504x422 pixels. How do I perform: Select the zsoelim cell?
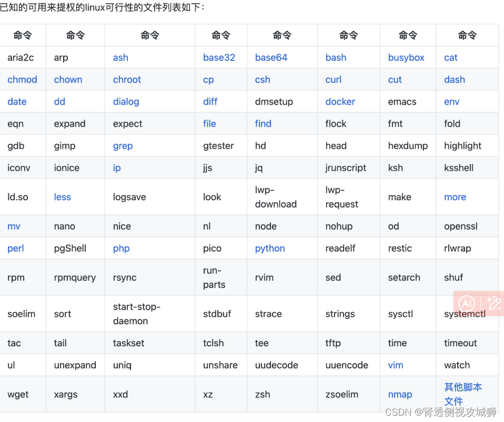tap(349, 394)
